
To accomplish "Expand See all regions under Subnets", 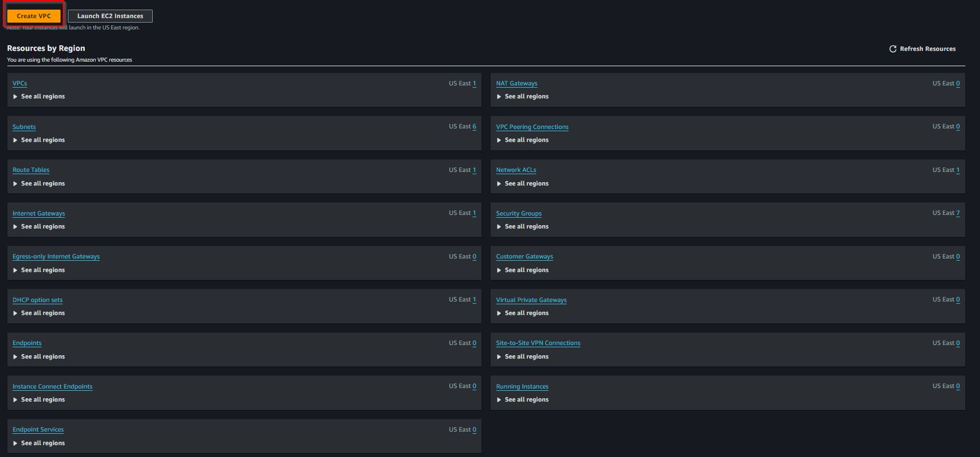I will click(39, 140).
